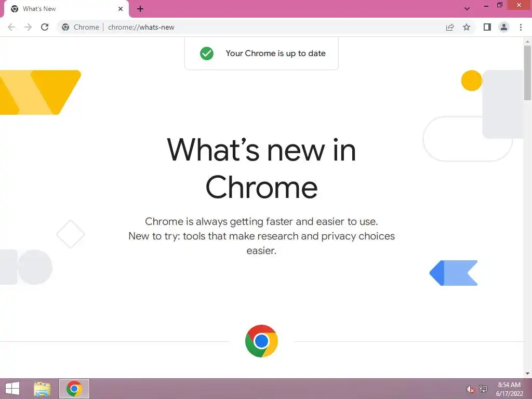Close the What's New tab
The height and width of the screenshot is (399, 532).
tap(121, 9)
